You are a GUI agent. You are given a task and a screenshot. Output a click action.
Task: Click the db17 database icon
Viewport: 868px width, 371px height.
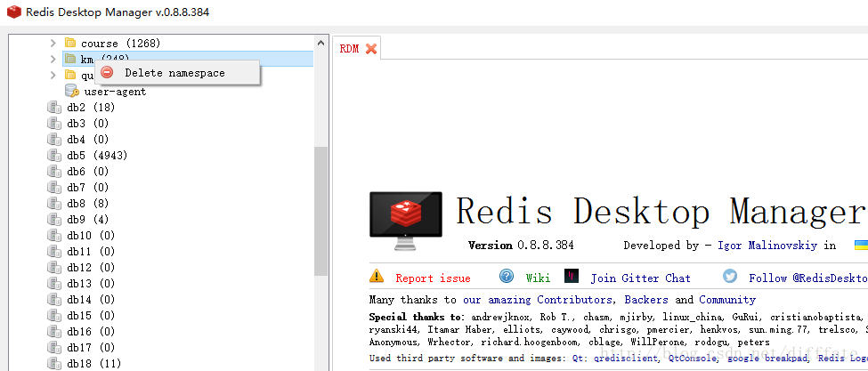click(54, 348)
